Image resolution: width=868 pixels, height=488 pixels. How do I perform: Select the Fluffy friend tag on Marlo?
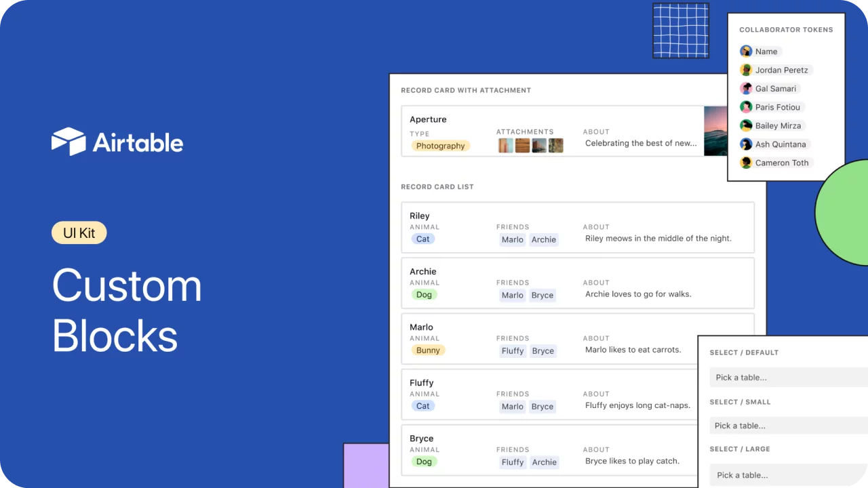[x=513, y=350]
